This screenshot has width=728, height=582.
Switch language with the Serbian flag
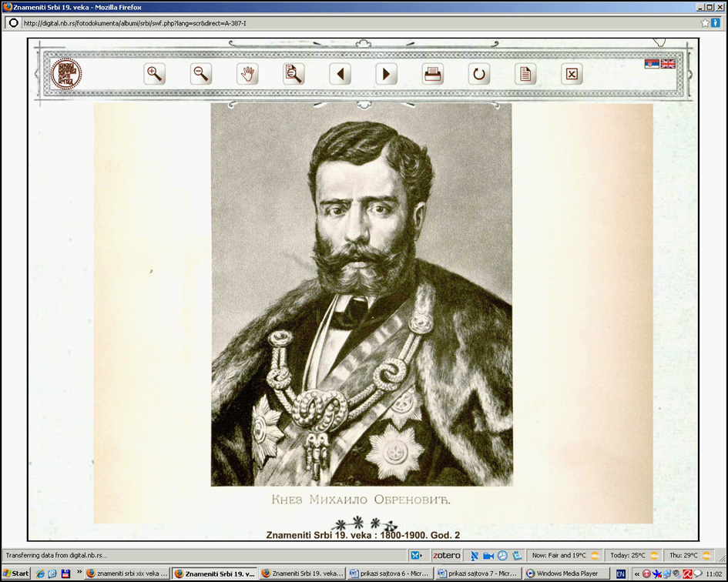click(652, 64)
